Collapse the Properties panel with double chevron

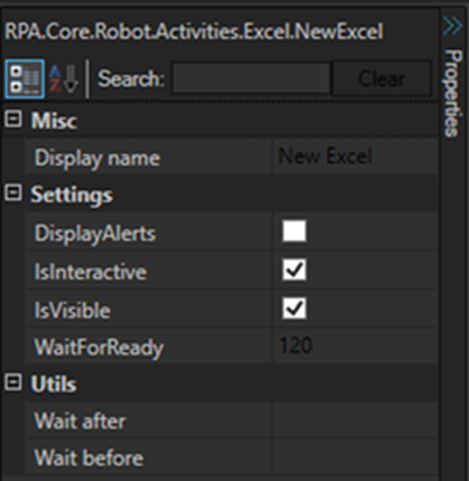tap(453, 26)
